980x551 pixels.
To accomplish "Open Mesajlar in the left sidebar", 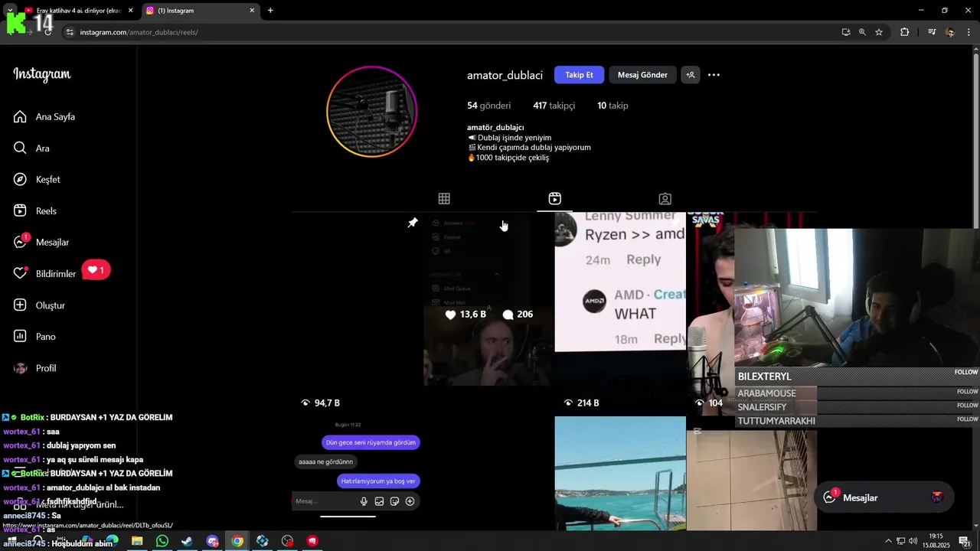I will [x=41, y=243].
